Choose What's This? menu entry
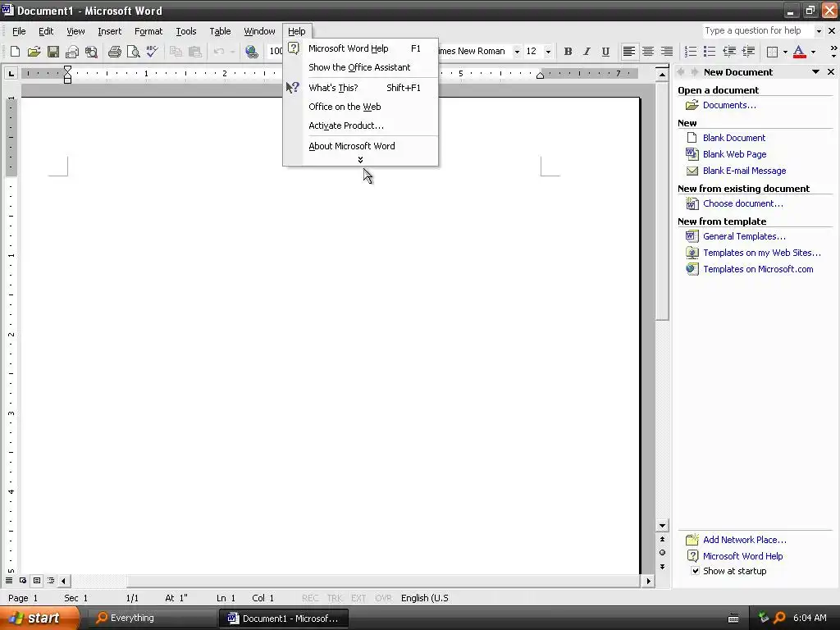Screen dimensions: 840x630 (361, 88)
